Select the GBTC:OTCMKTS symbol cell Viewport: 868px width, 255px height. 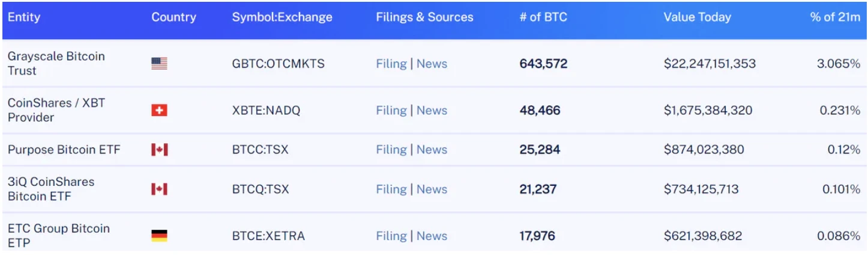(278, 64)
